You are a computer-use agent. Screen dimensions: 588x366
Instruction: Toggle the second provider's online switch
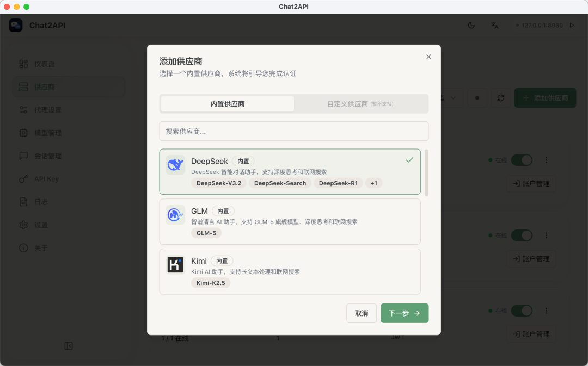[x=522, y=235]
